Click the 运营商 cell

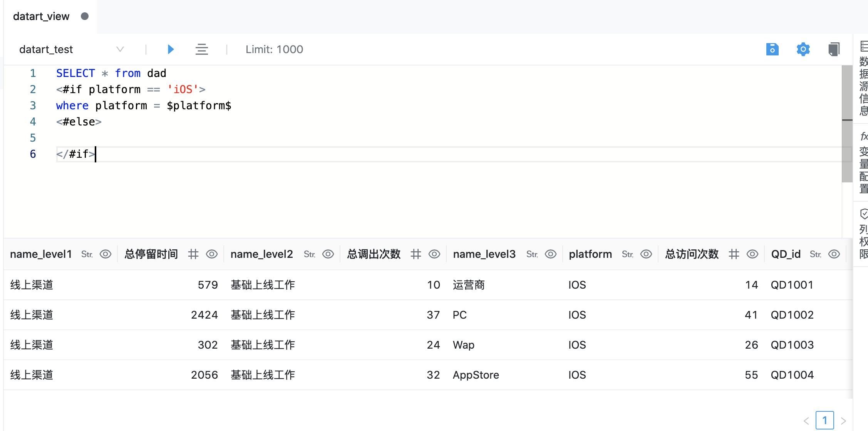coord(469,285)
